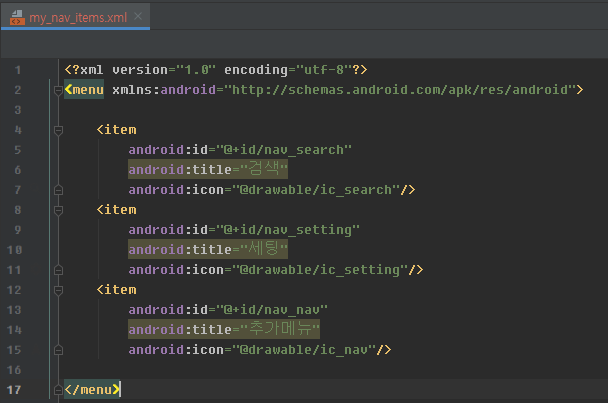Click line number 1 in gutter
608x403 pixels.
pos(18,70)
